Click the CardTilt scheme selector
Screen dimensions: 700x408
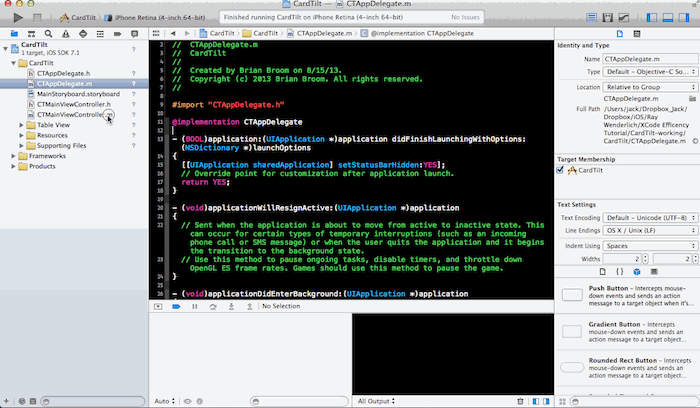point(78,17)
